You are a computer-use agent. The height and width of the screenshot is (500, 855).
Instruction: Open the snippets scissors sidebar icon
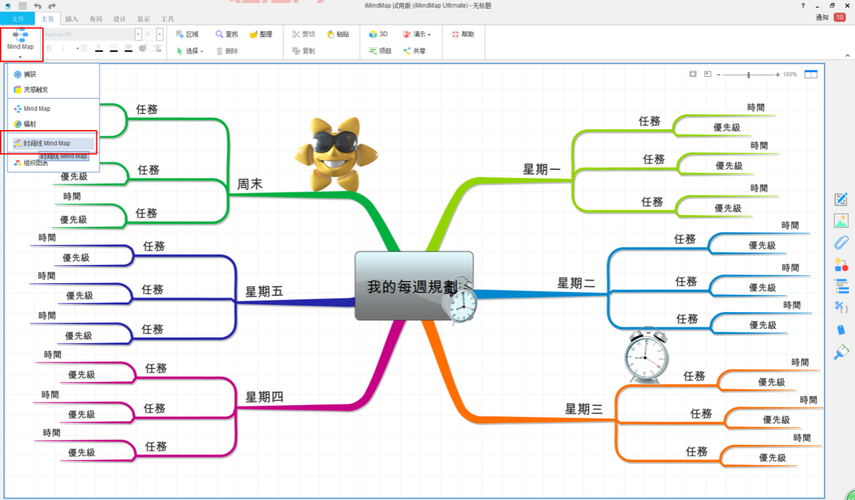pos(841,308)
